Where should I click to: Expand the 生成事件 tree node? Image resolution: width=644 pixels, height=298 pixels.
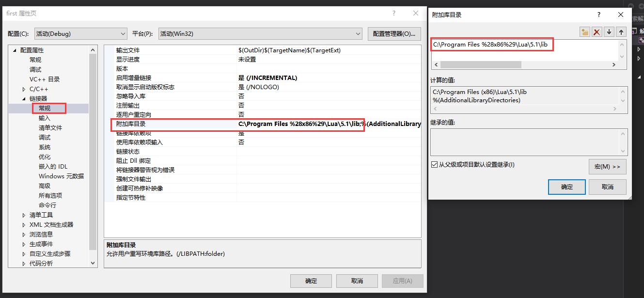(24, 244)
